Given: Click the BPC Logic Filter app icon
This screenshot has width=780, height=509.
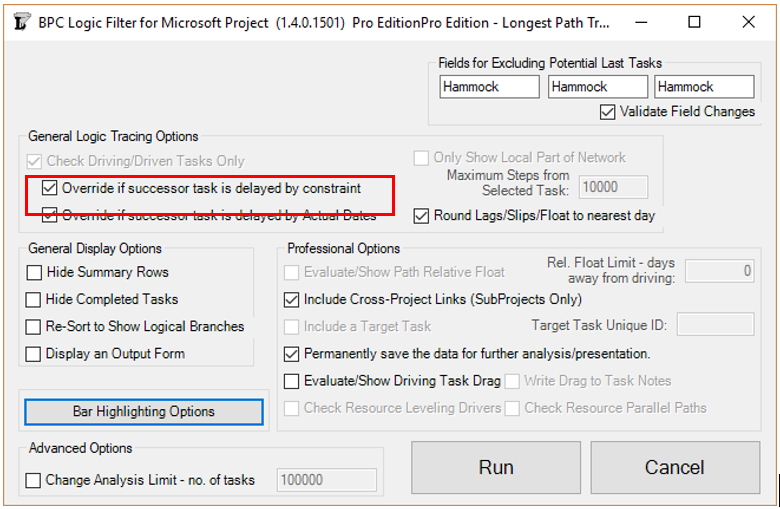Looking at the screenshot, I should tap(21, 22).
